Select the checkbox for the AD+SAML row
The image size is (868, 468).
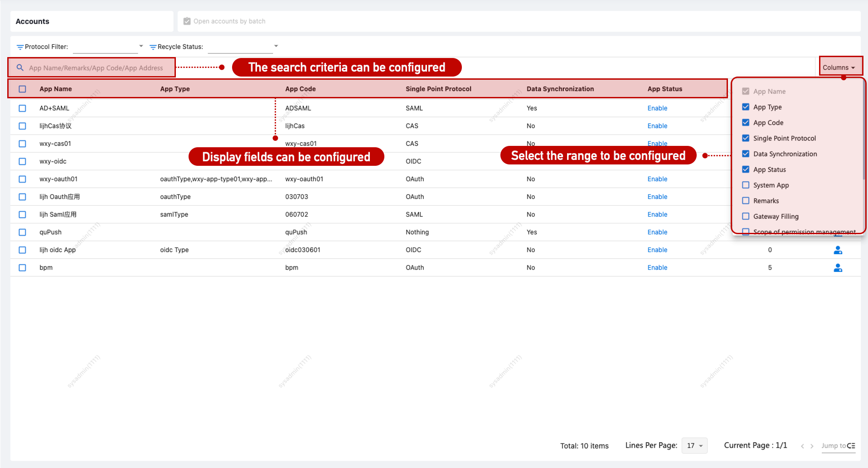22,108
